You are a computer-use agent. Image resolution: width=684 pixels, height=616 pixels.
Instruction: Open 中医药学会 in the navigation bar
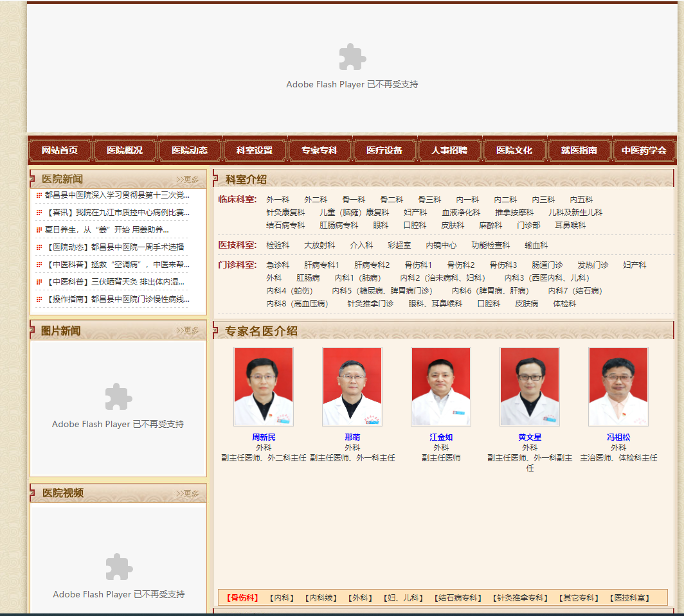(x=644, y=150)
